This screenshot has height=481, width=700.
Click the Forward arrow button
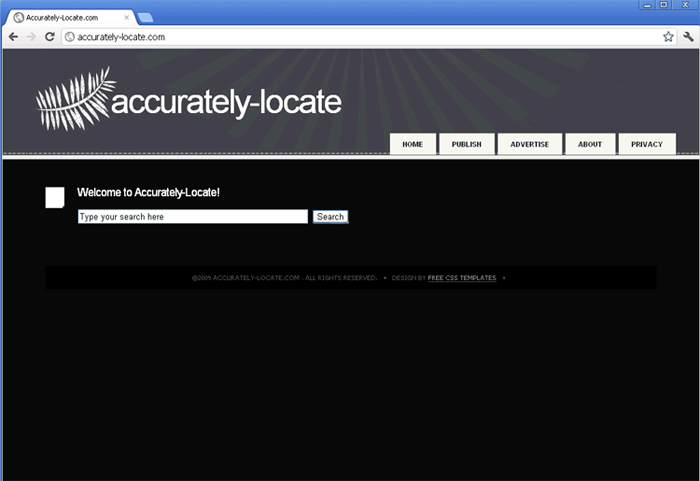(x=31, y=37)
